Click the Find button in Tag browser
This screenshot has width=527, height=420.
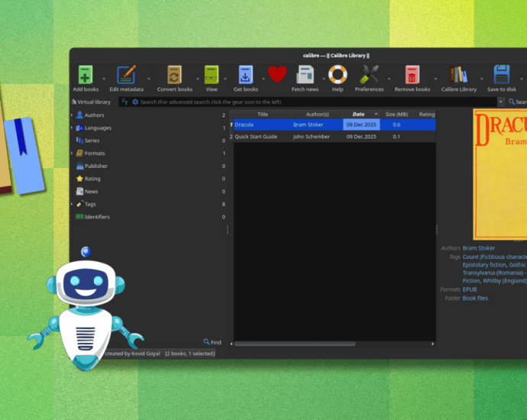point(212,342)
